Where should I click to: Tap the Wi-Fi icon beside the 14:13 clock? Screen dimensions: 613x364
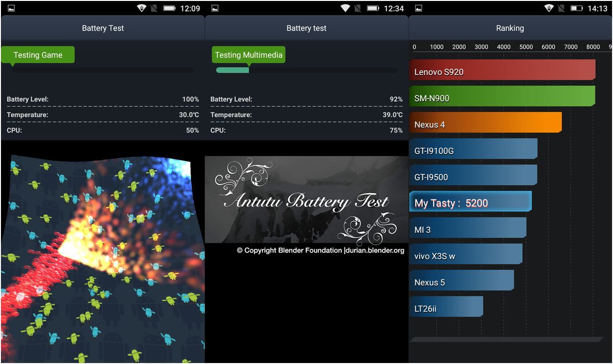tap(550, 8)
